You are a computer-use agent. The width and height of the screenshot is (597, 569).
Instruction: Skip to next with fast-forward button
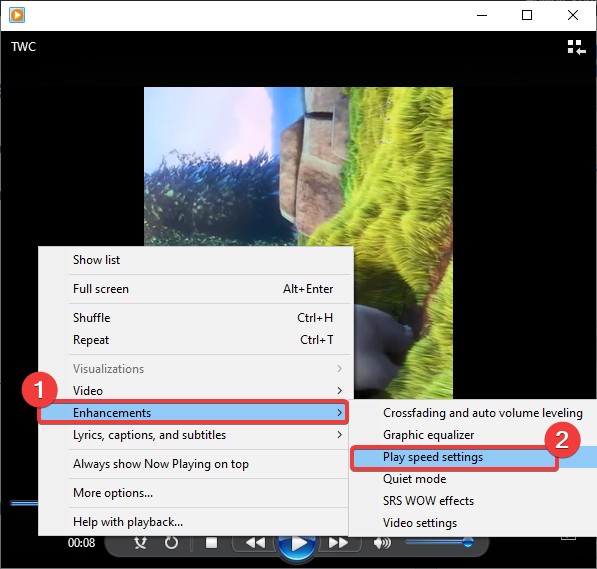pyautogui.click(x=338, y=543)
